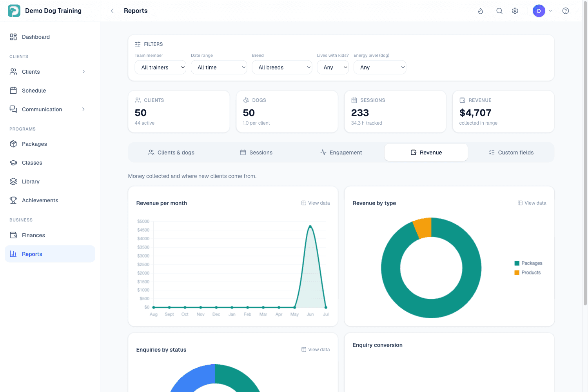Expand the Communication submenu chevron

point(83,109)
